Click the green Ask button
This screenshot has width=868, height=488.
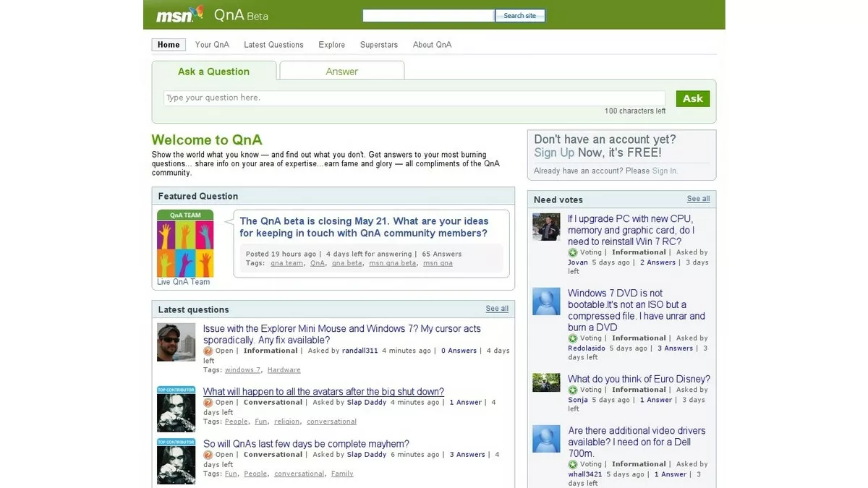click(693, 99)
